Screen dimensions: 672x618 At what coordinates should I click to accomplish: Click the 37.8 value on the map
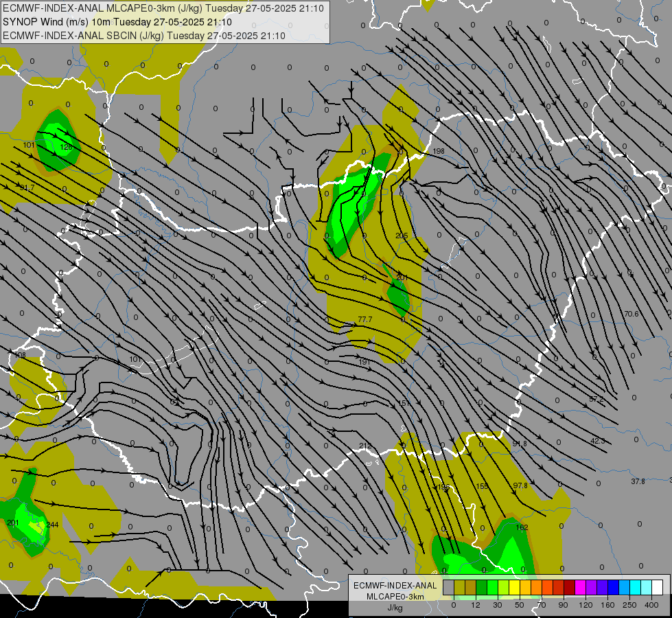[638, 481]
